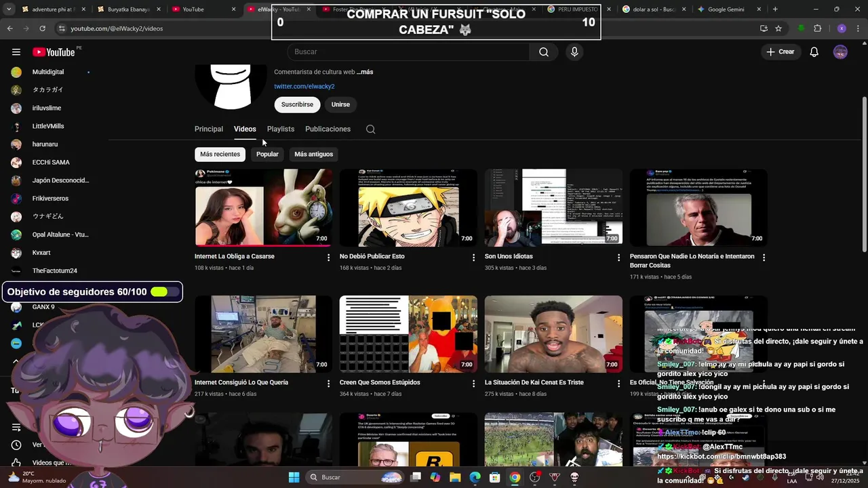868x488 pixels.
Task: Open Naruto thumbnail No Debió Publicar Esto
Action: click(408, 207)
